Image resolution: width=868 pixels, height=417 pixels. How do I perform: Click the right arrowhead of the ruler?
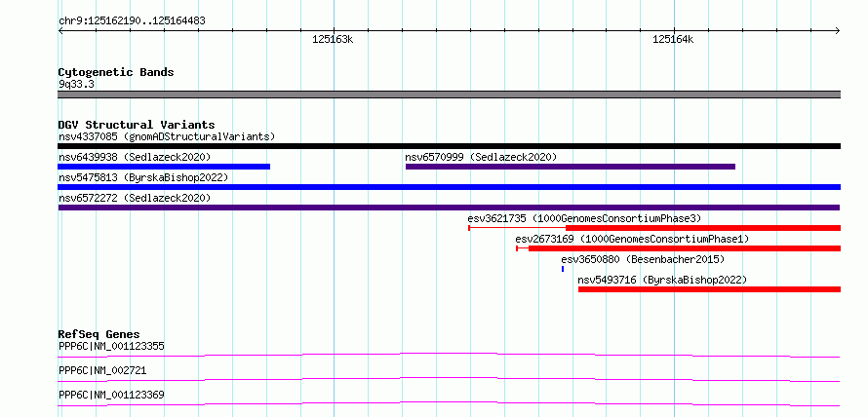[x=837, y=30]
